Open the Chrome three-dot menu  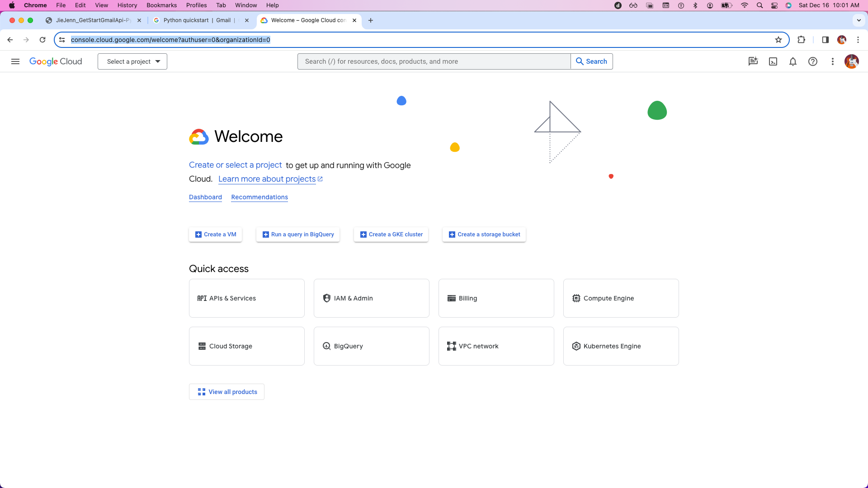tap(858, 40)
